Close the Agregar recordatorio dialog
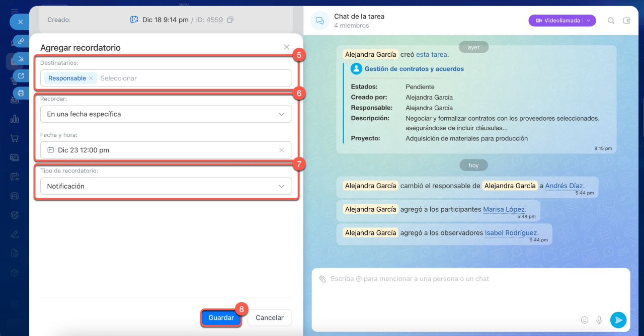The height and width of the screenshot is (336, 644). [x=286, y=47]
